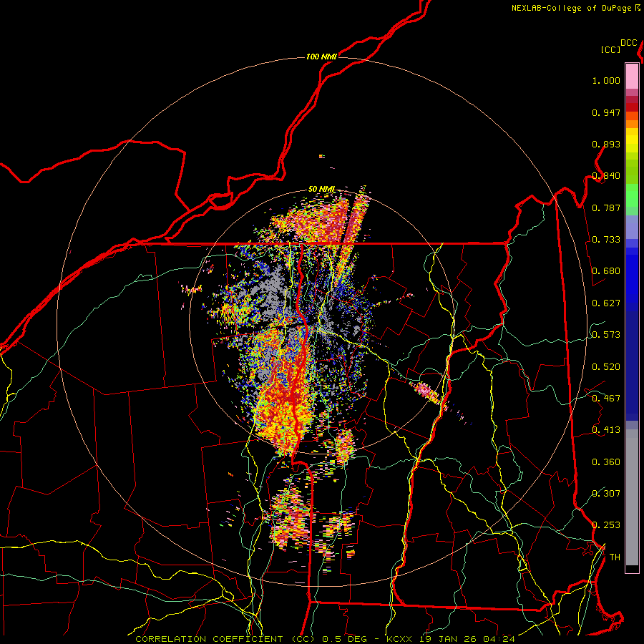Click the TH threshold label

point(615,557)
